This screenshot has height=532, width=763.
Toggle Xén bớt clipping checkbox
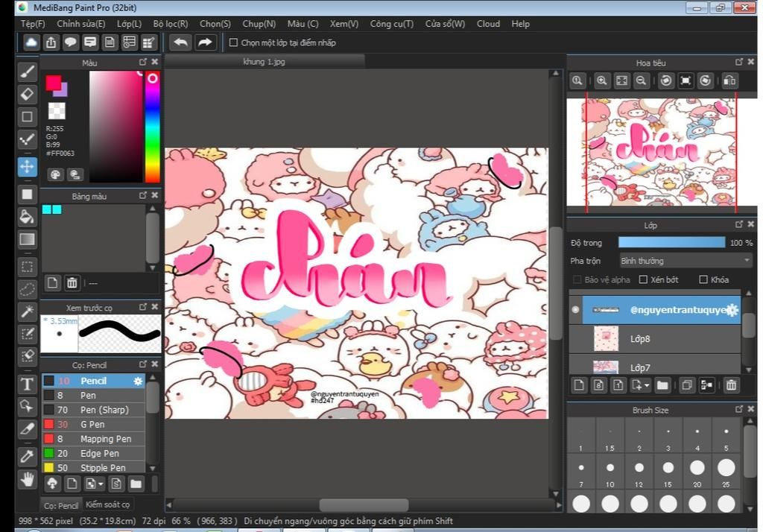click(643, 279)
